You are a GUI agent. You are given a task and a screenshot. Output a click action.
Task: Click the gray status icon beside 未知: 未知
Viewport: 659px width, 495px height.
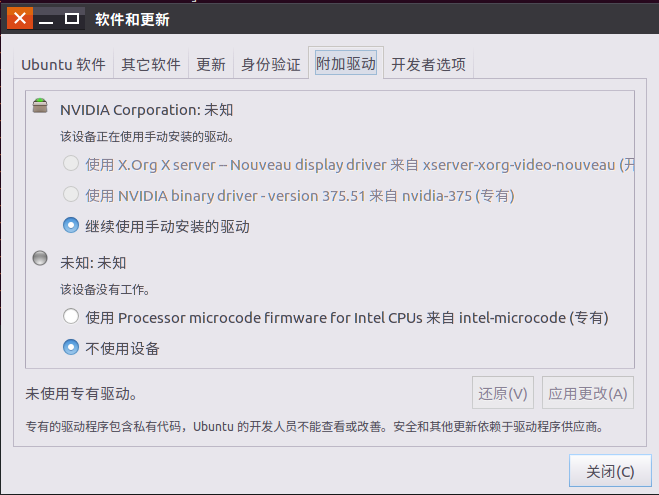[40, 258]
